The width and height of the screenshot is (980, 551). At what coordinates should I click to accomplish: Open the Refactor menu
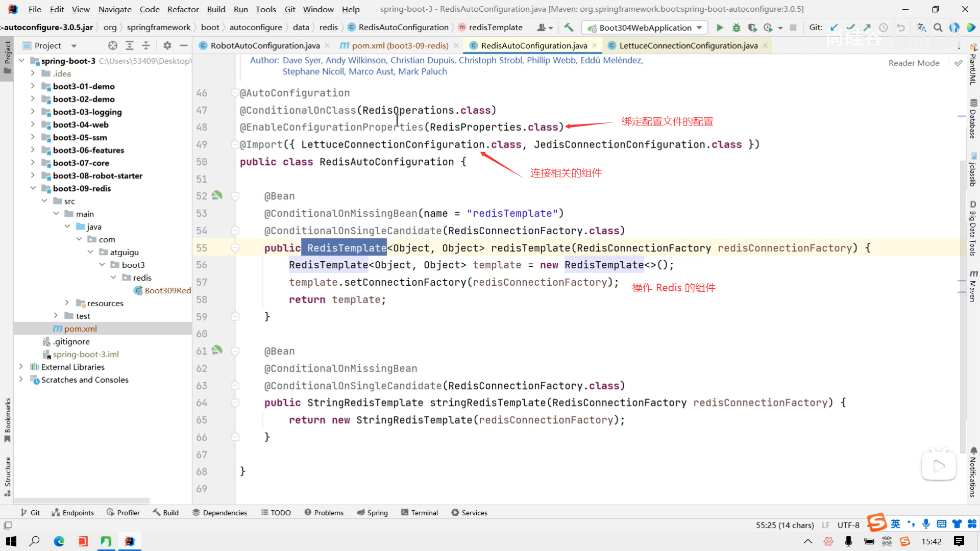coord(183,9)
